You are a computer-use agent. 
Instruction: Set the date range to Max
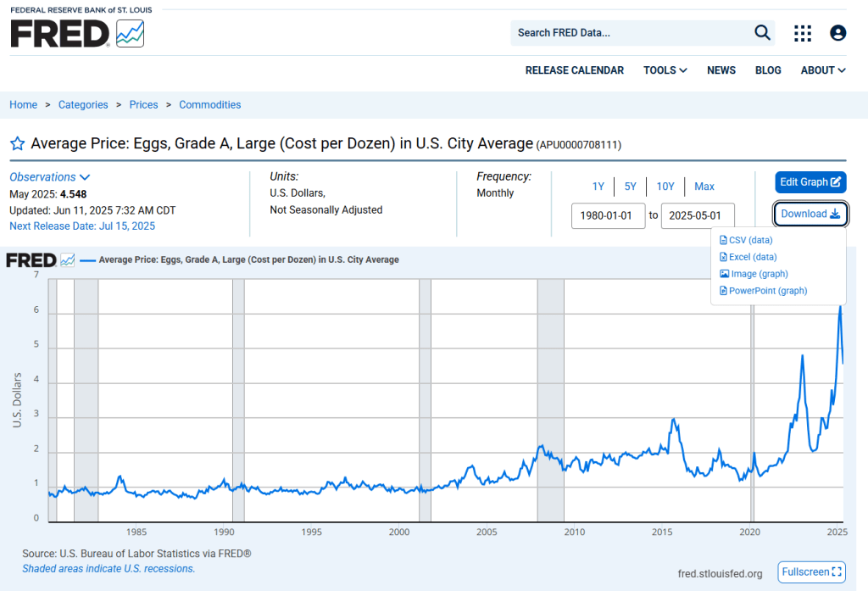click(704, 187)
